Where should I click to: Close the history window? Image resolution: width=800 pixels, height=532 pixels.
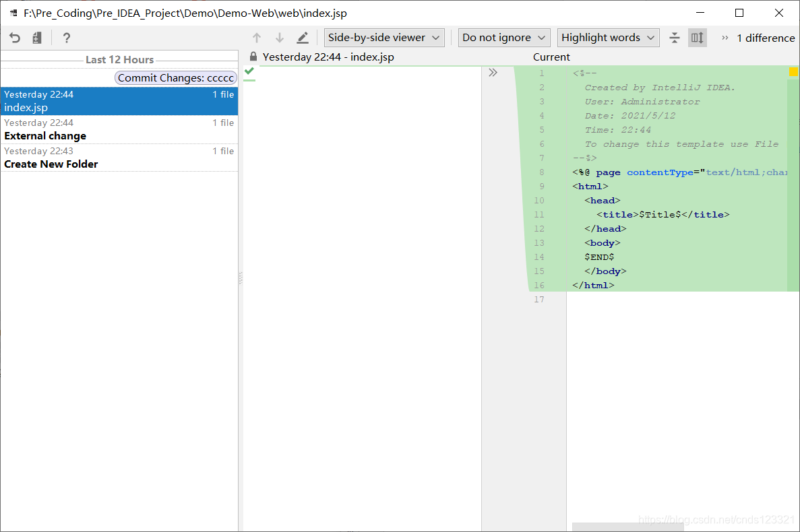778,13
